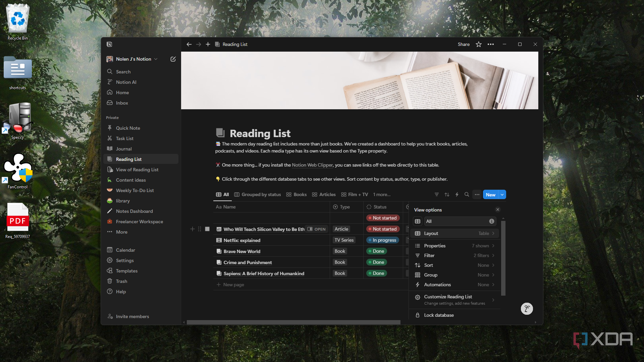
Task: Expand the Nolen J's Notion workspace switcher
Action: coord(132,59)
